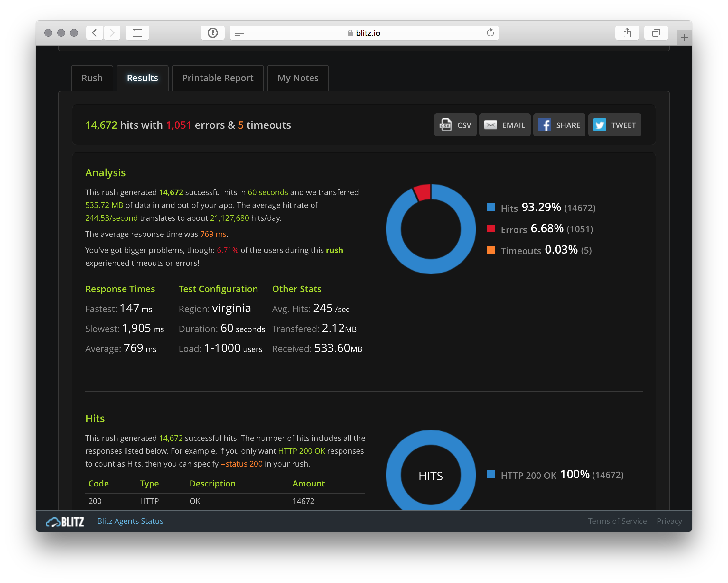This screenshot has height=583, width=728.
Task: Export results with CSV button
Action: tap(455, 125)
